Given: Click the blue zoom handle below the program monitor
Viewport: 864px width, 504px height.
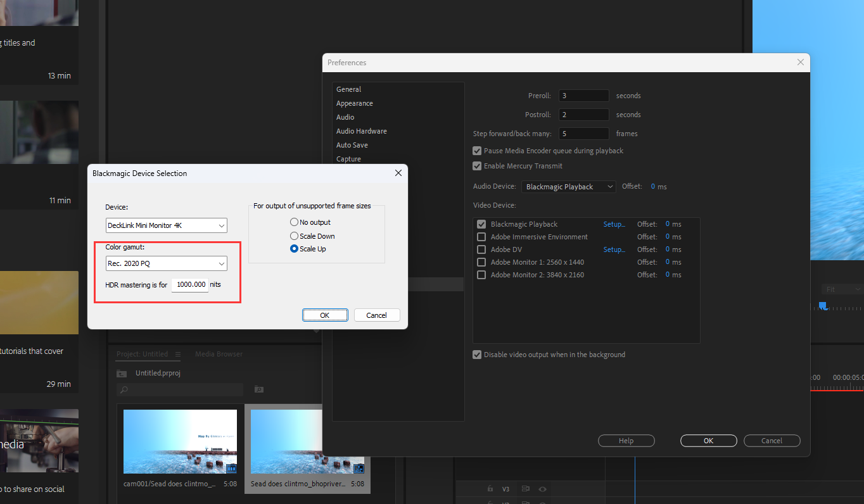Looking at the screenshot, I should click(x=823, y=306).
